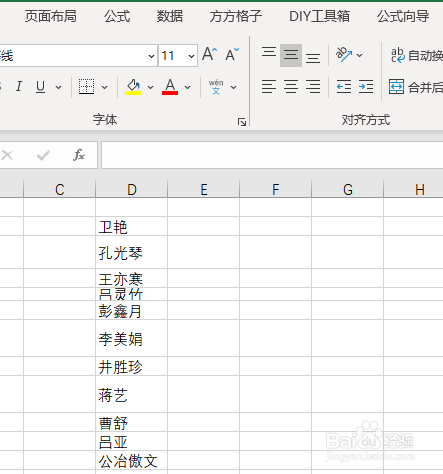Select cell containing 蒋艺
443x474 pixels.
[x=132, y=394]
